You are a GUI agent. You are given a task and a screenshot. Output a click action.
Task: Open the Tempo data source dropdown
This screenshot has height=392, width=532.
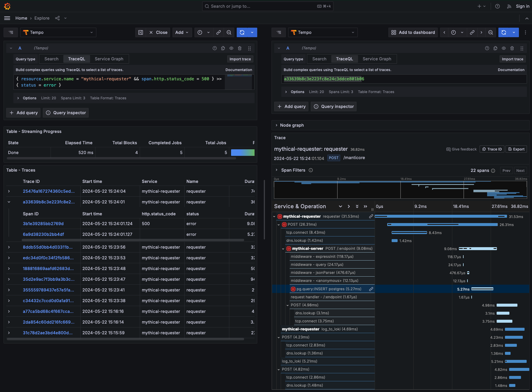(58, 32)
